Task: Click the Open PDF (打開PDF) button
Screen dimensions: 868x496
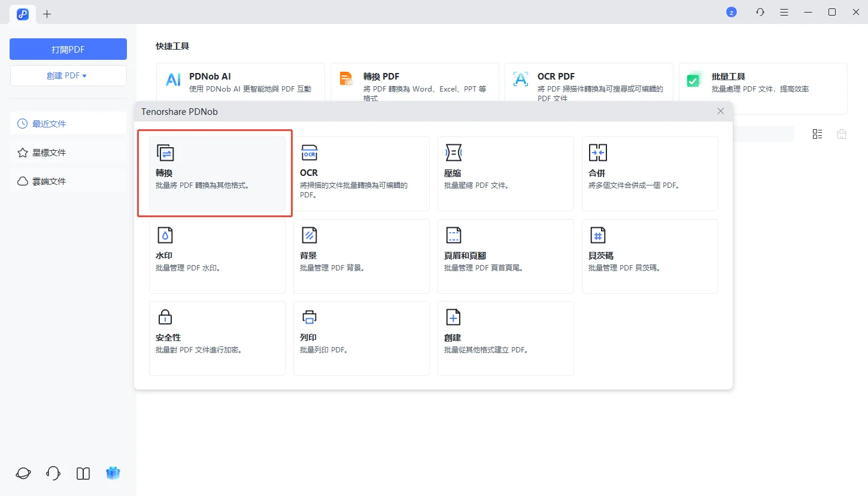Action: pyautogui.click(x=68, y=49)
